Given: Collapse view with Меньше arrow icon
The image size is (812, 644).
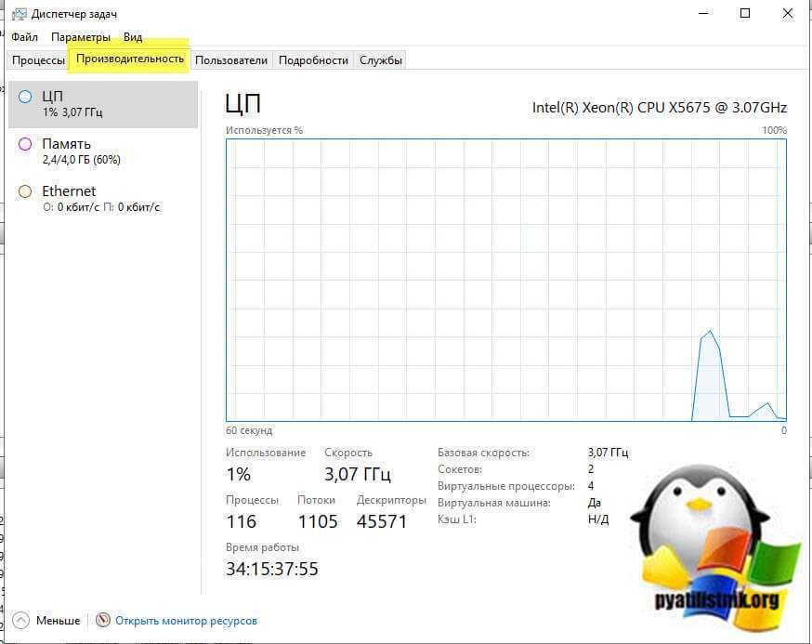Looking at the screenshot, I should click(20, 620).
